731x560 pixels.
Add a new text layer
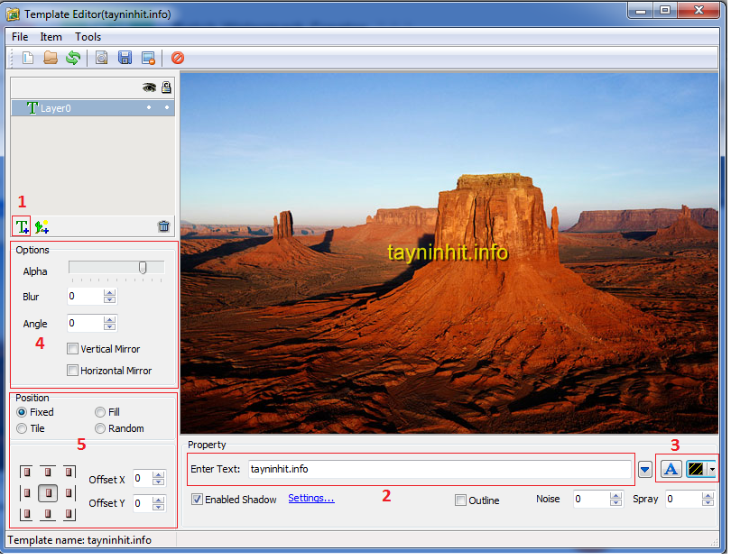coord(23,226)
